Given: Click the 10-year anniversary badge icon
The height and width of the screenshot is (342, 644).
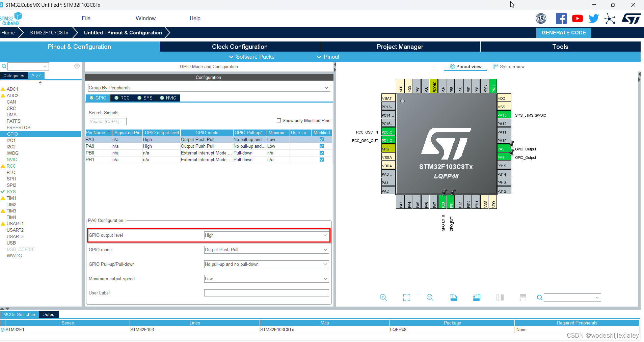Looking at the screenshot, I should (541, 19).
